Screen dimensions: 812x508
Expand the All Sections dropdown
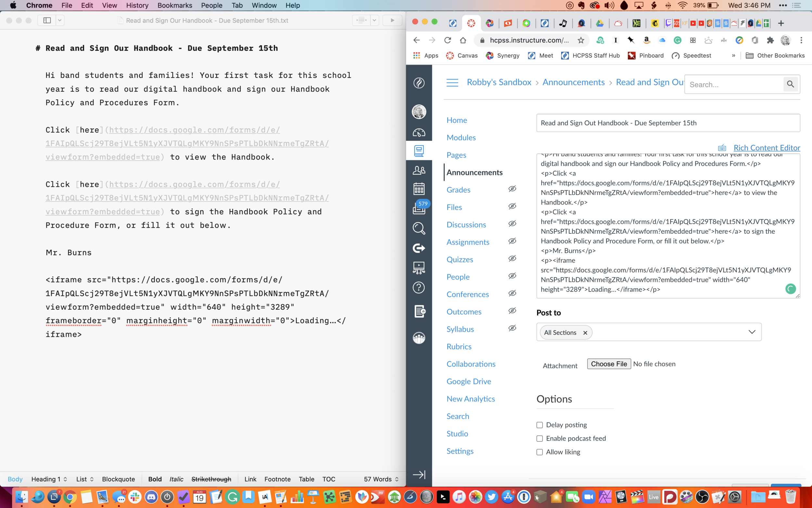click(752, 332)
